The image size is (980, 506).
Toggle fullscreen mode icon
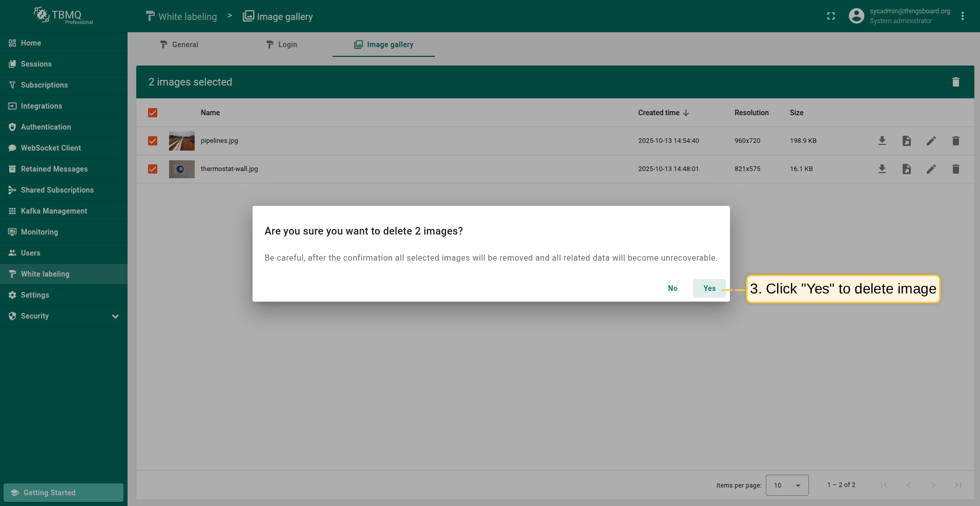click(x=831, y=16)
